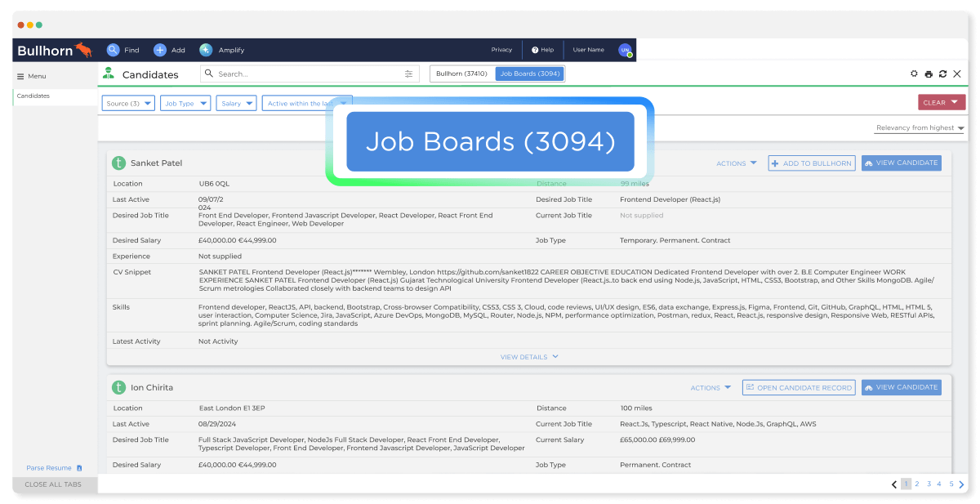Go to results page 5
Image resolution: width=980 pixels, height=504 pixels.
click(951, 484)
